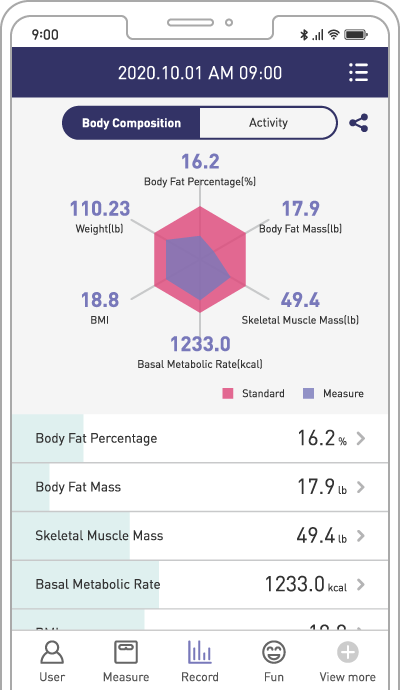Expand Body Fat Percentage row chevron

(361, 438)
